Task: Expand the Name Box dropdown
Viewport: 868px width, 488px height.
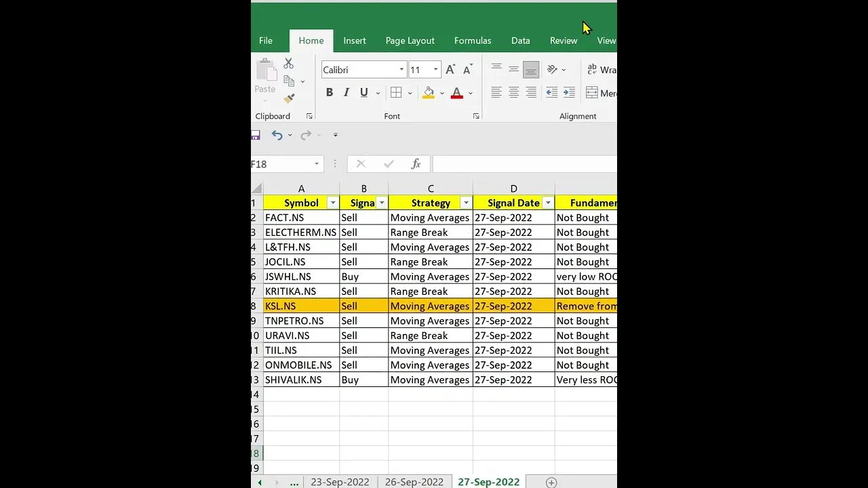Action: tap(317, 164)
